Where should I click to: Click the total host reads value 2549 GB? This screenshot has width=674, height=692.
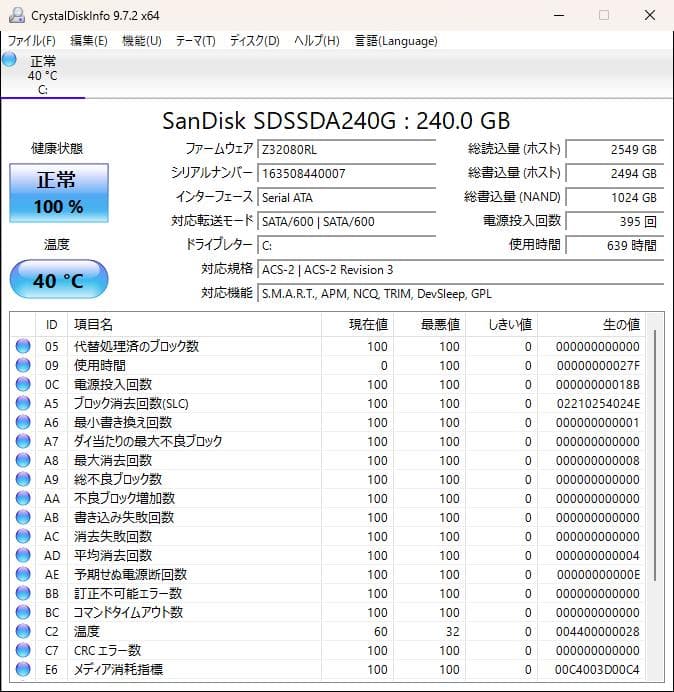(615, 150)
